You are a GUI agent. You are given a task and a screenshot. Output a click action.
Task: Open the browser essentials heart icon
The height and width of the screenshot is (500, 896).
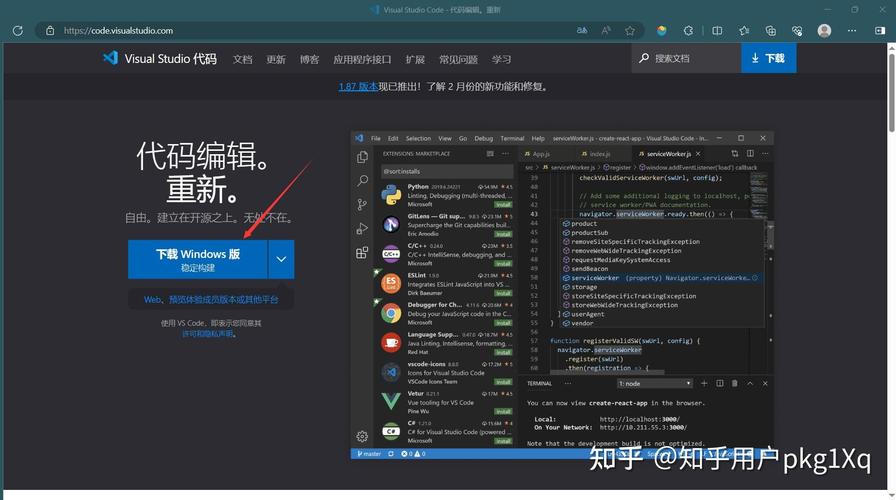[x=797, y=31]
